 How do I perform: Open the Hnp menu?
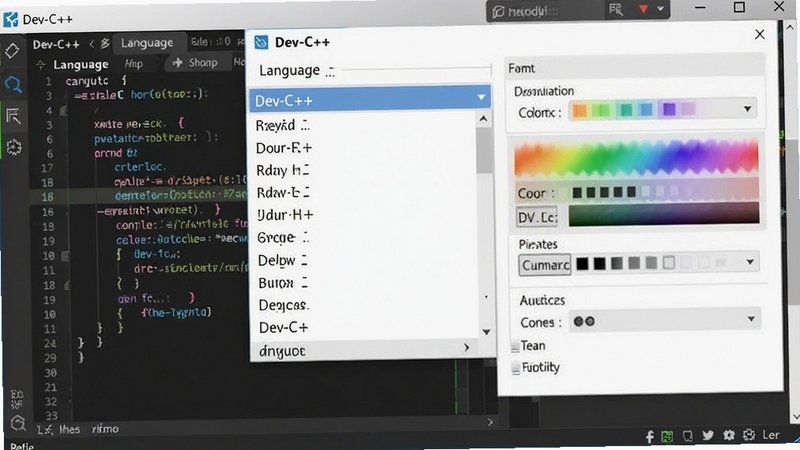coord(134,64)
